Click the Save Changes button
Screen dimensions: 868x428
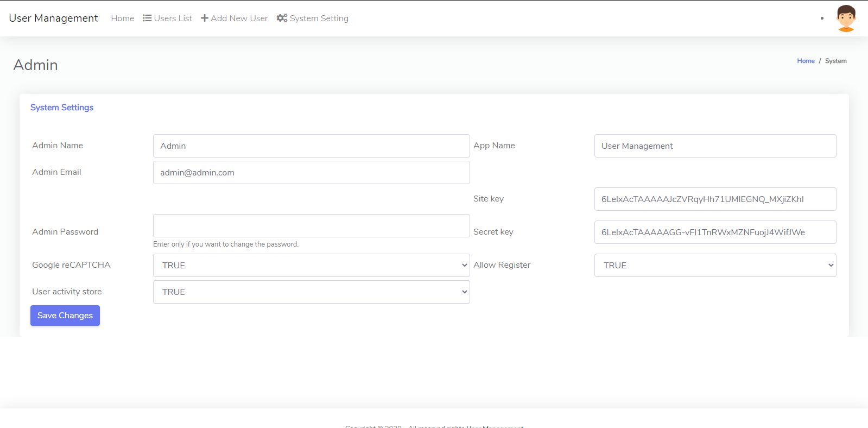[65, 316]
